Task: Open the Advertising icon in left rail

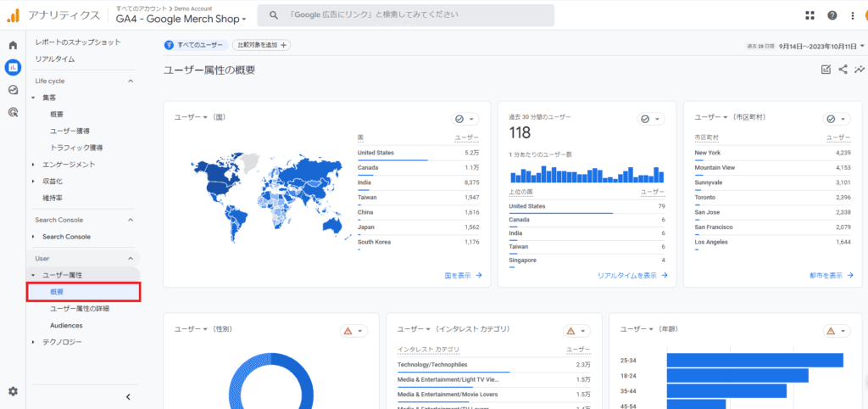Action: click(13, 113)
